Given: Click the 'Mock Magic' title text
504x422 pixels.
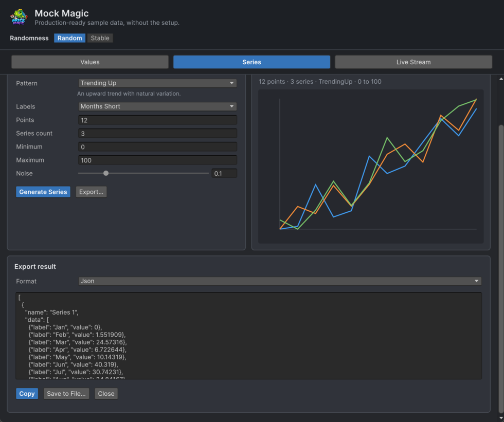Looking at the screenshot, I should coord(62,13).
